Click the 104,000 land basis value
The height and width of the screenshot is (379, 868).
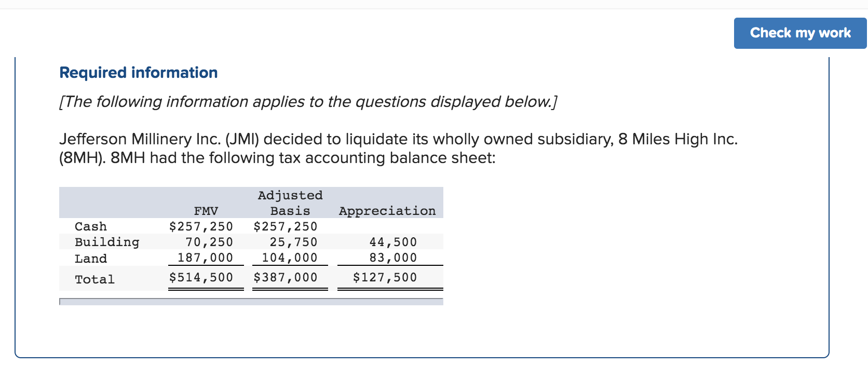point(291,258)
